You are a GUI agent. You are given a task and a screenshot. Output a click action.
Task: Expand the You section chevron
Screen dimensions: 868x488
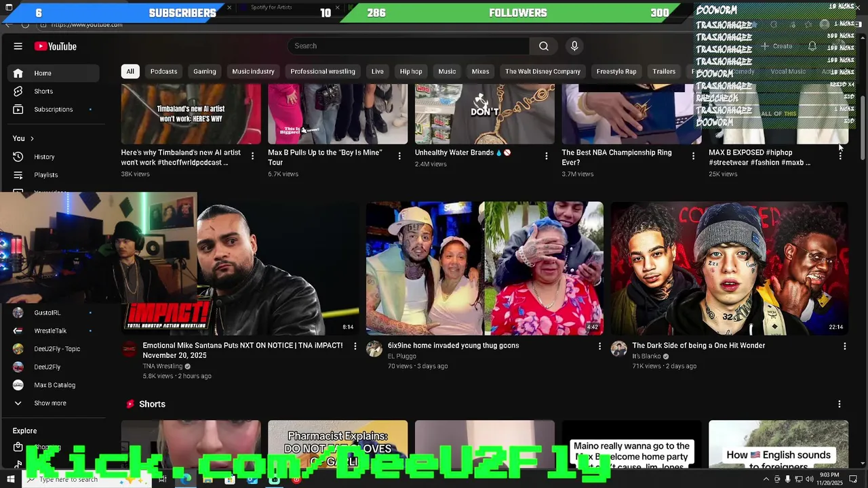coord(32,138)
